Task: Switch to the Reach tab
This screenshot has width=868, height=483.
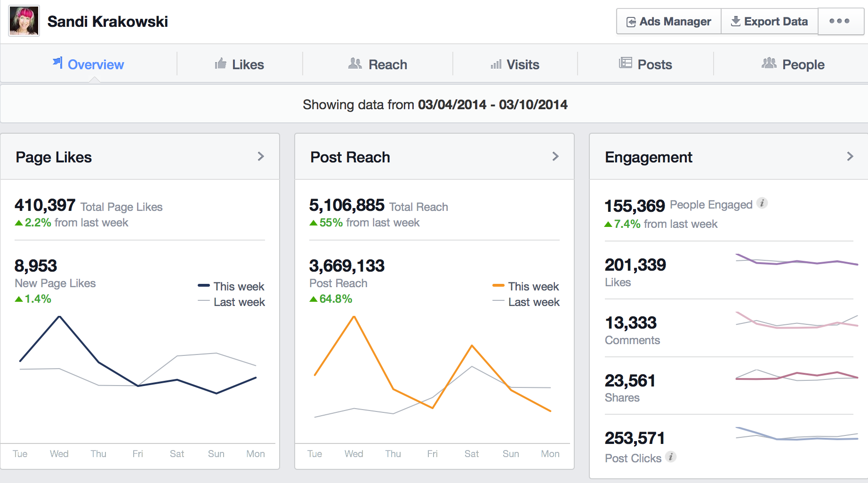Action: coord(378,64)
